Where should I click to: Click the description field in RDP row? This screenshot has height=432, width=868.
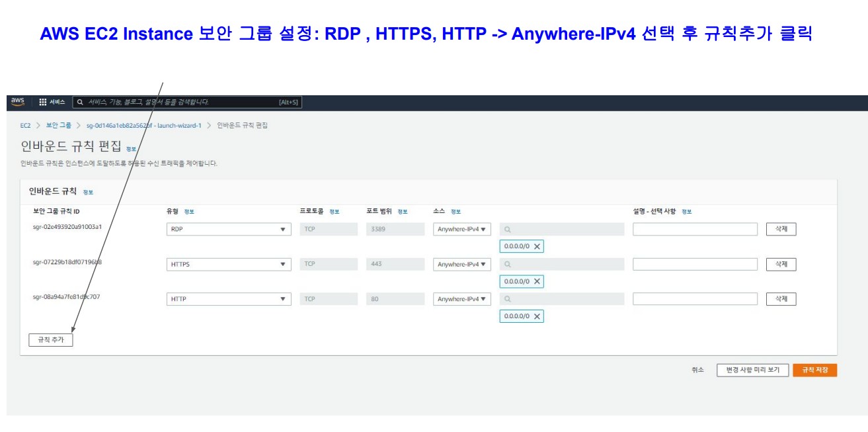coord(695,229)
